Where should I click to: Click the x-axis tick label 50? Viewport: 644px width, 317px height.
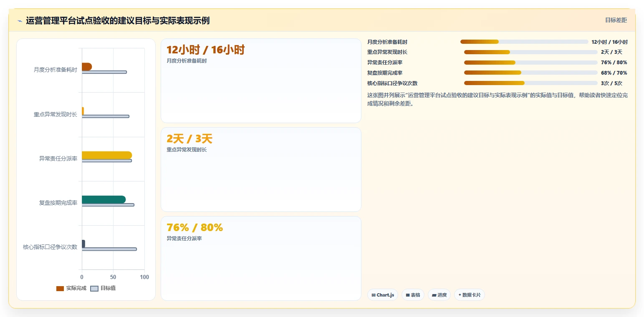(113, 277)
